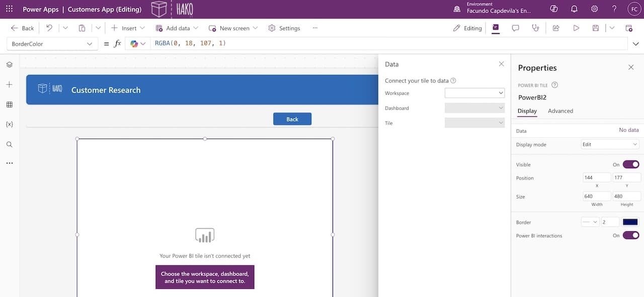The height and width of the screenshot is (297, 644).
Task: Choose the workspace, dashboard, and tile button
Action: coord(204,277)
